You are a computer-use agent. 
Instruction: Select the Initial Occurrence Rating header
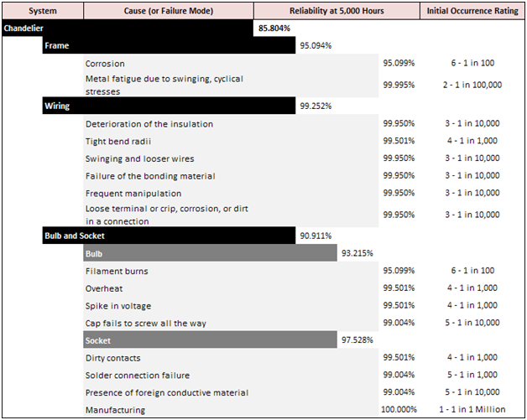coord(472,11)
